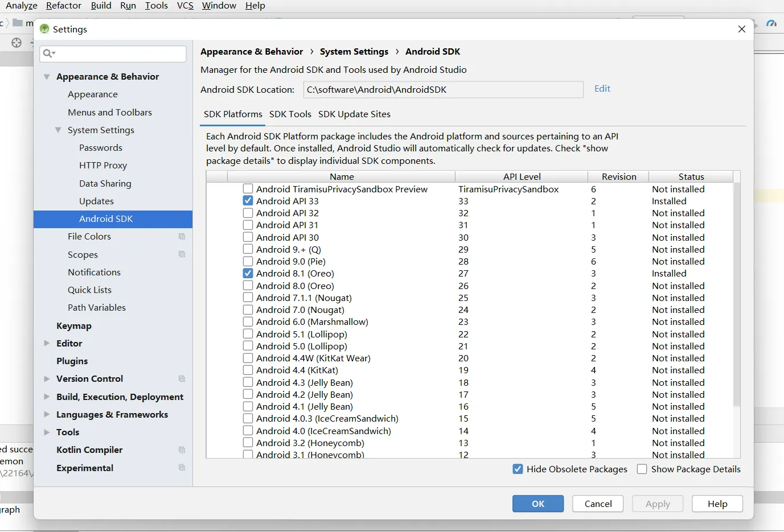The image size is (784, 532).
Task: Check the Android 7.0 (Nougat) checkbox
Action: [248, 310]
